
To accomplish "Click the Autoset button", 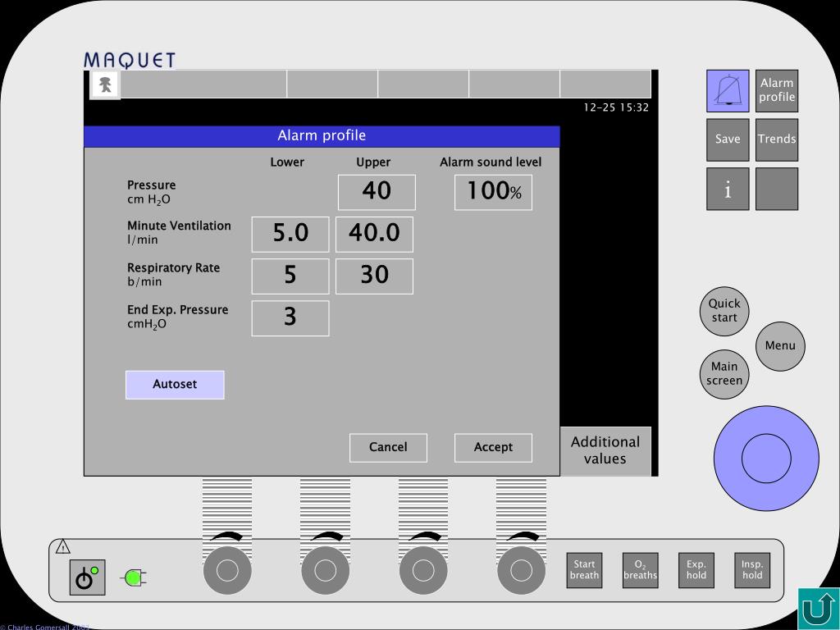I will tap(175, 385).
